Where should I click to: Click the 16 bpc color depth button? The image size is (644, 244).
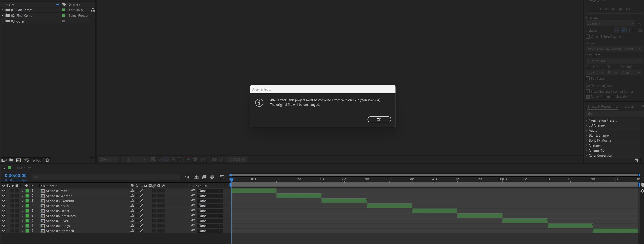(36, 160)
